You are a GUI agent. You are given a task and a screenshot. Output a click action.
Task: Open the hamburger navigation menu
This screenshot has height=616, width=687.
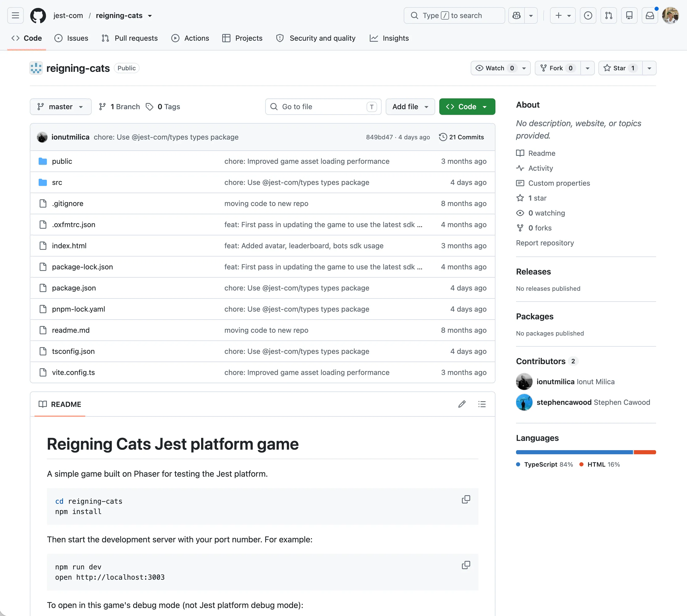15,15
